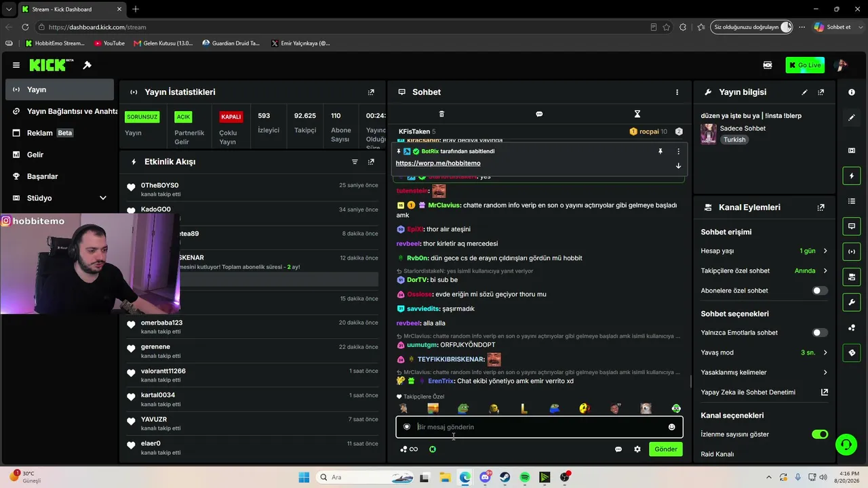Viewport: 868px width, 488px height.
Task: Open the Başarılar section in the sidebar
Action: coord(60,176)
